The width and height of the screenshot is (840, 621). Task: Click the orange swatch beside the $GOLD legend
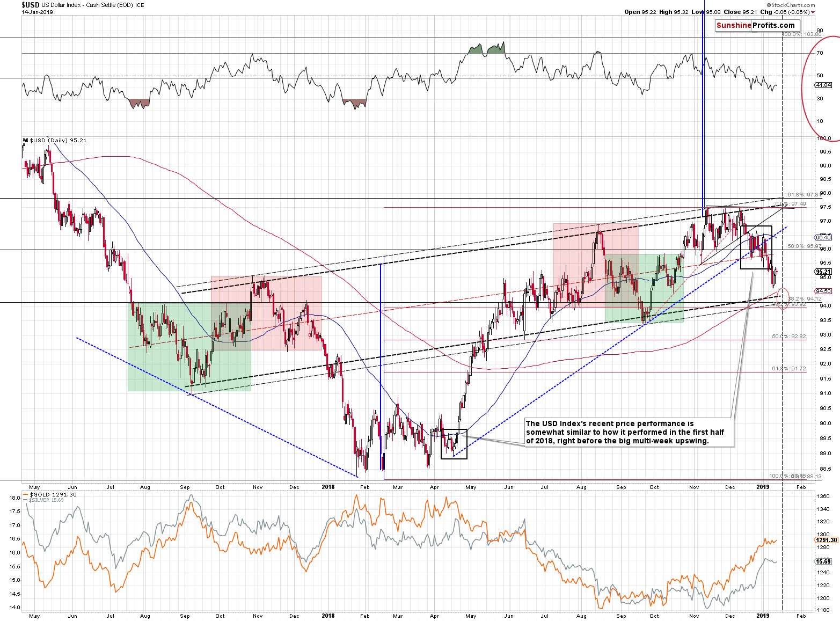25,494
